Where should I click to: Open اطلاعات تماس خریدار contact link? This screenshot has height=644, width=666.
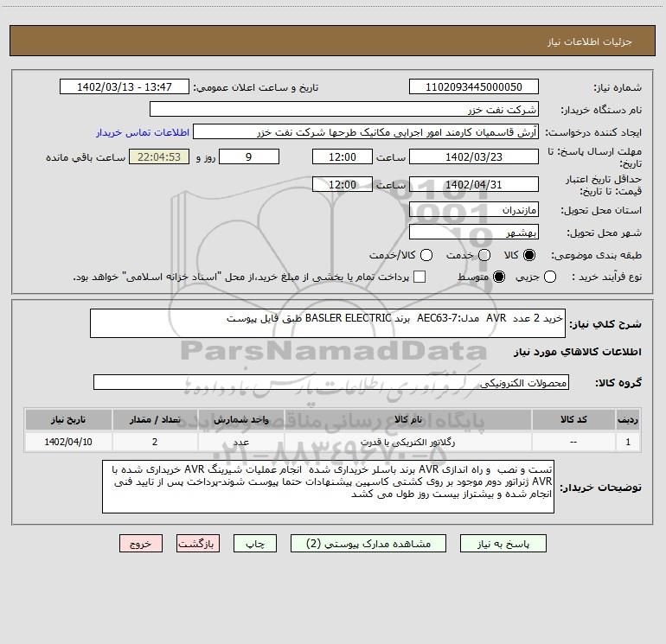[x=143, y=132]
